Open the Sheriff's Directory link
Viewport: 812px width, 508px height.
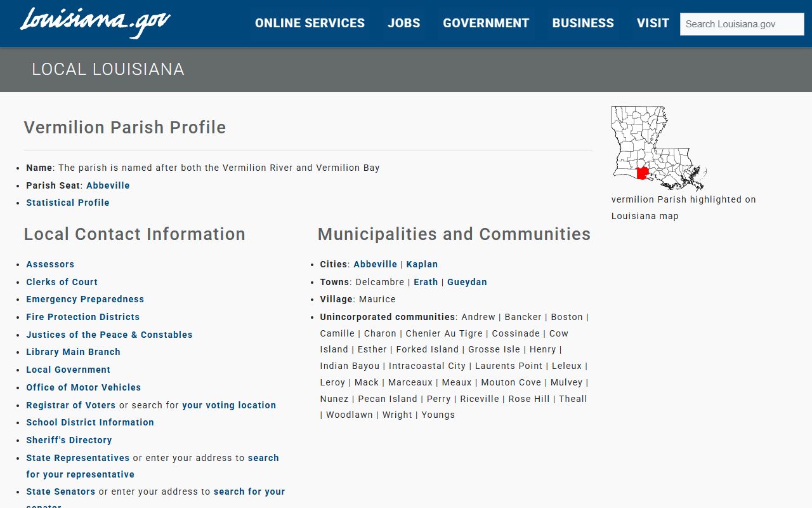pos(69,440)
